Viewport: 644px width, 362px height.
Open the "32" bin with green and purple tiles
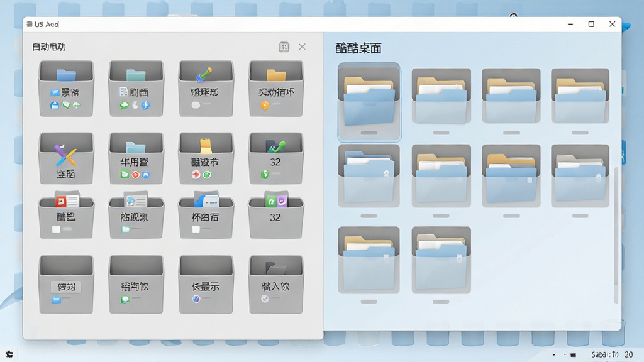coord(276,215)
